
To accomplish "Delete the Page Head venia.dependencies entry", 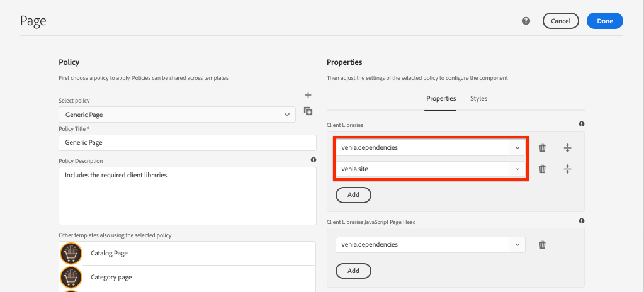I will (542, 244).
